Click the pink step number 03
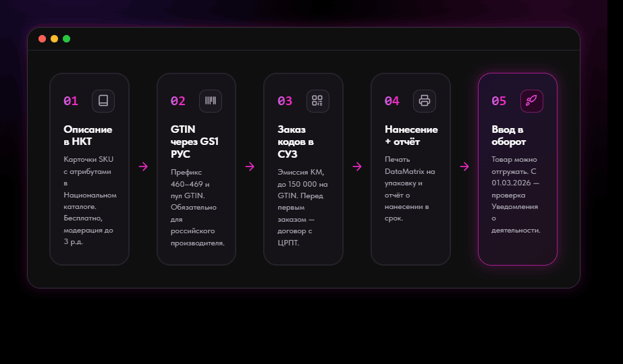The width and height of the screenshot is (623, 364). click(x=285, y=101)
